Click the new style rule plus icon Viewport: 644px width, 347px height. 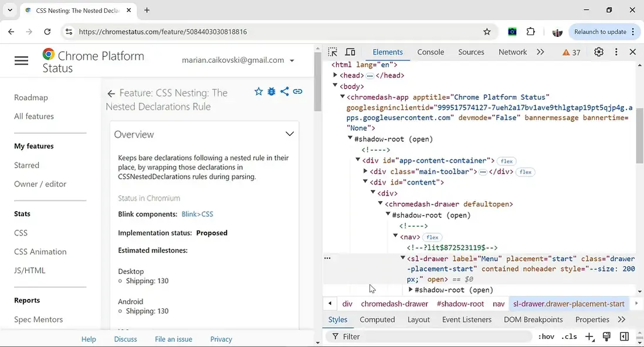pyautogui.click(x=589, y=336)
